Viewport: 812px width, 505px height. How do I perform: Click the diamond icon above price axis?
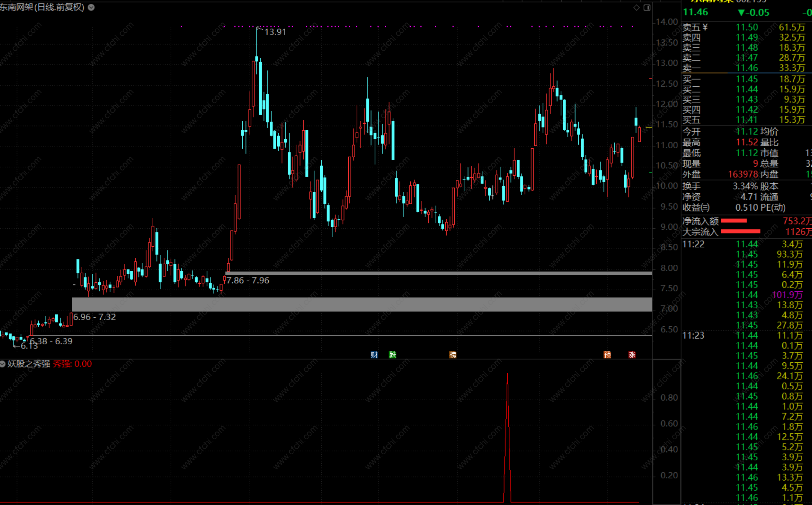(x=637, y=8)
